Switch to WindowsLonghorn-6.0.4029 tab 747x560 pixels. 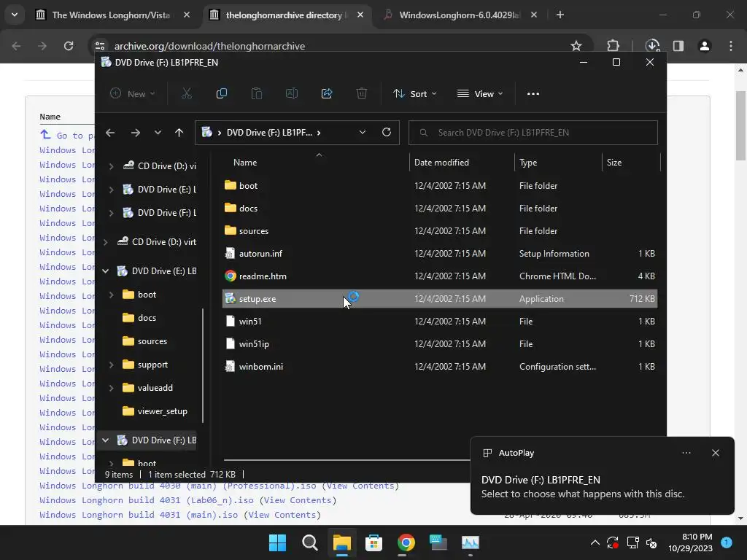pos(460,15)
